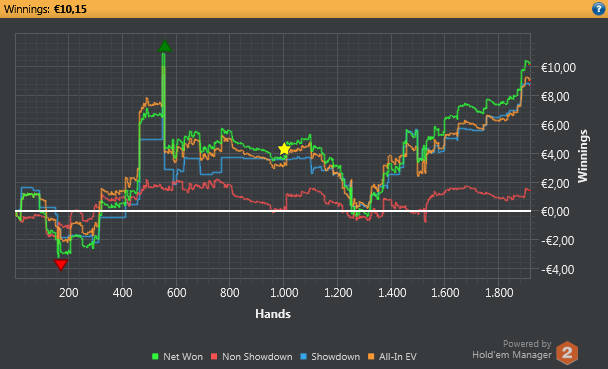Viewport: 608px width, 369px height.
Task: Click the 1.800 hands x-axis label
Action: [499, 292]
